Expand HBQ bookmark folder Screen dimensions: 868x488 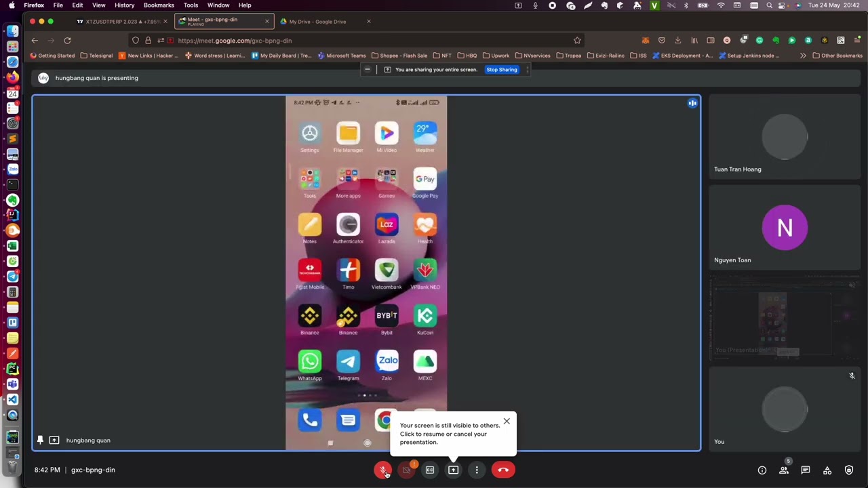467,56
